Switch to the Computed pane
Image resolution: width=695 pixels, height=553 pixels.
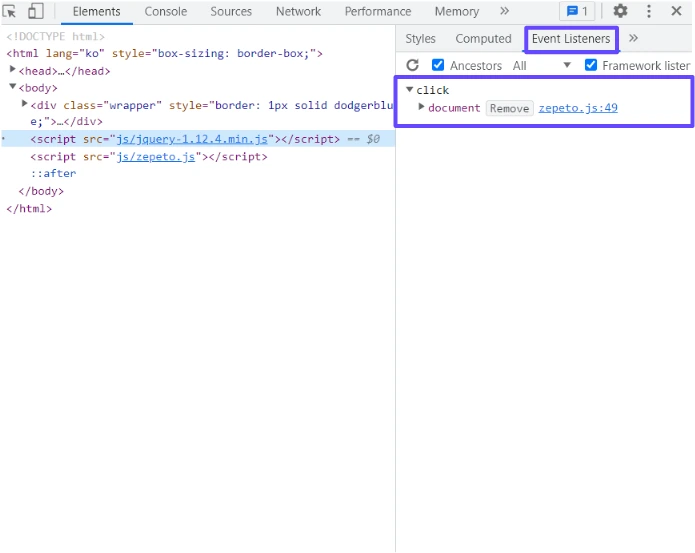pos(483,39)
